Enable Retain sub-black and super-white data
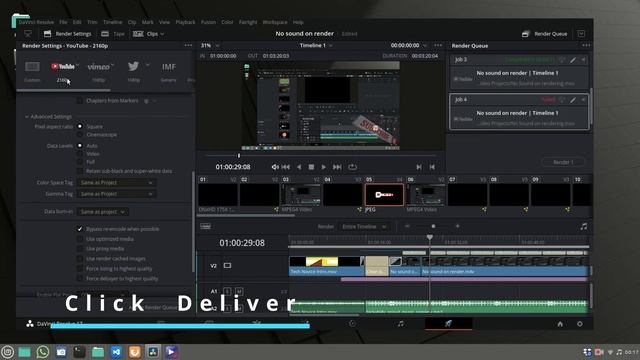 point(80,171)
